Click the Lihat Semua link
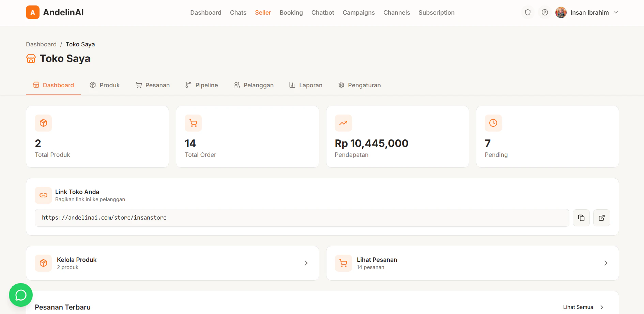 [578, 307]
